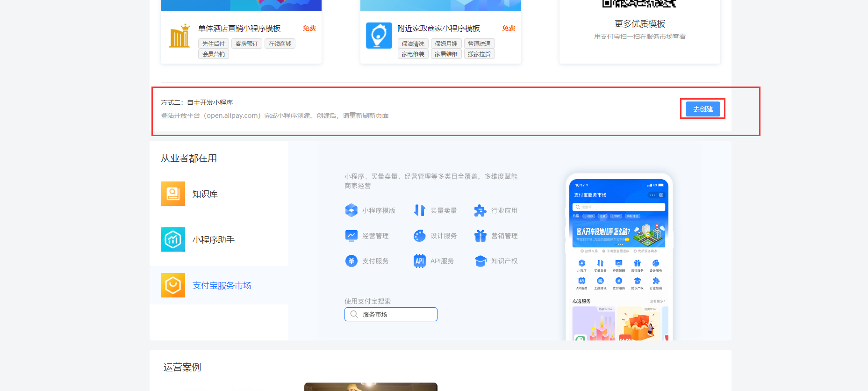
Task: Select the 知识库 tab label
Action: (x=205, y=194)
